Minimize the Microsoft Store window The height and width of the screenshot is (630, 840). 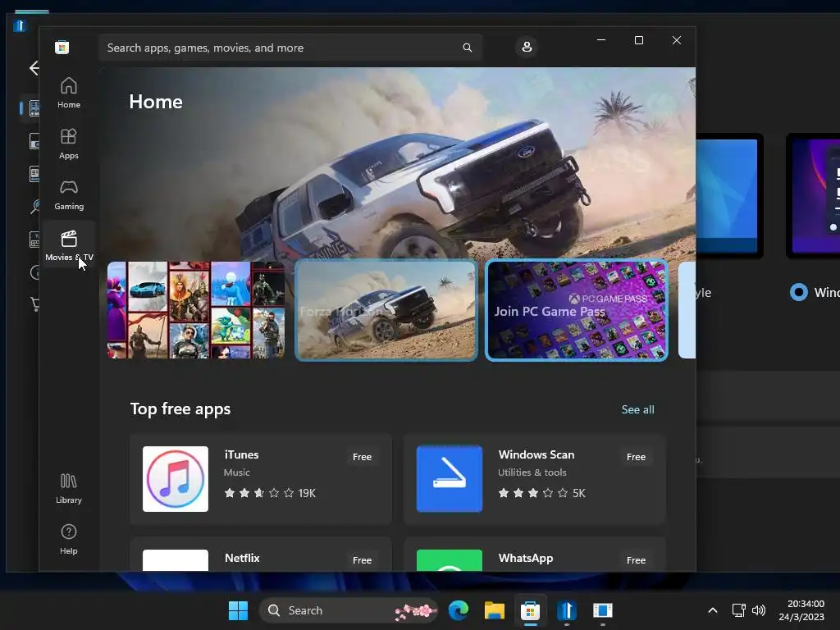click(x=601, y=40)
